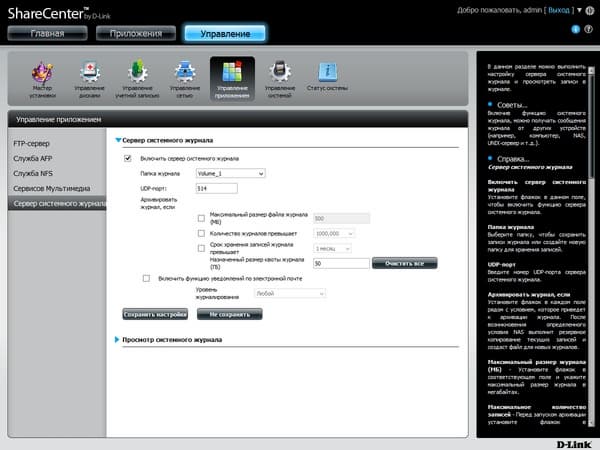Collapse Сервер системного журнала section
The height and width of the screenshot is (450, 600).
[118, 140]
